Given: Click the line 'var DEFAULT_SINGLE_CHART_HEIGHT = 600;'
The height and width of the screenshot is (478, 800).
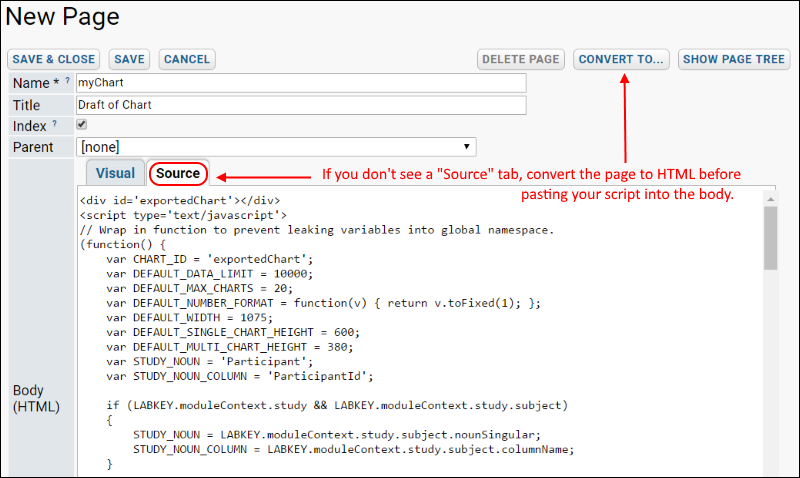Looking at the screenshot, I should pos(233,333).
